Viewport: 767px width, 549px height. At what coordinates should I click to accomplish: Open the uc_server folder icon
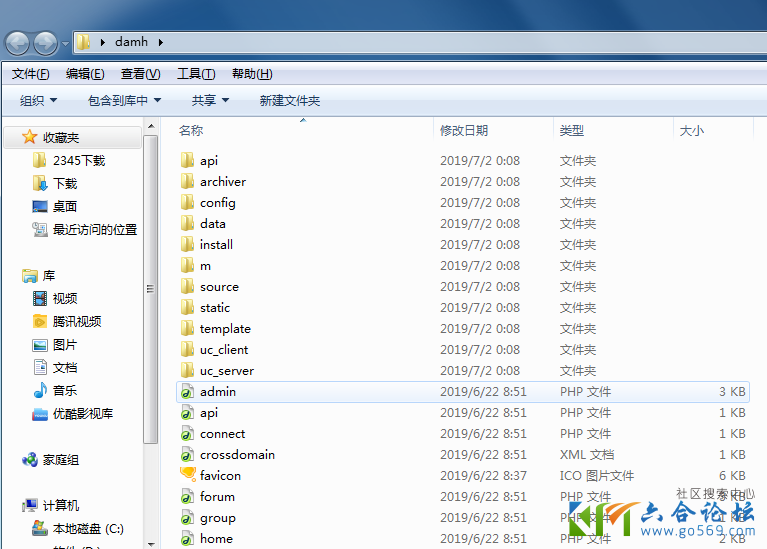point(187,371)
